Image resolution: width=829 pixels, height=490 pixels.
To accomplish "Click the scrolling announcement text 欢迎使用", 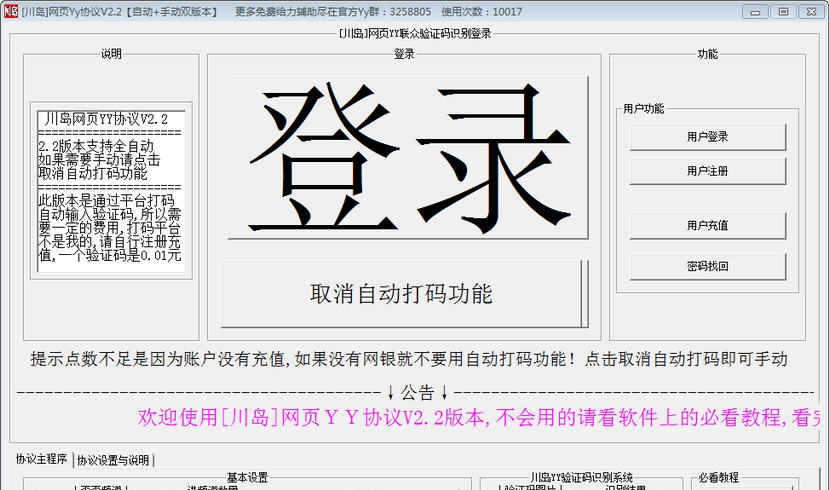I will [480, 418].
